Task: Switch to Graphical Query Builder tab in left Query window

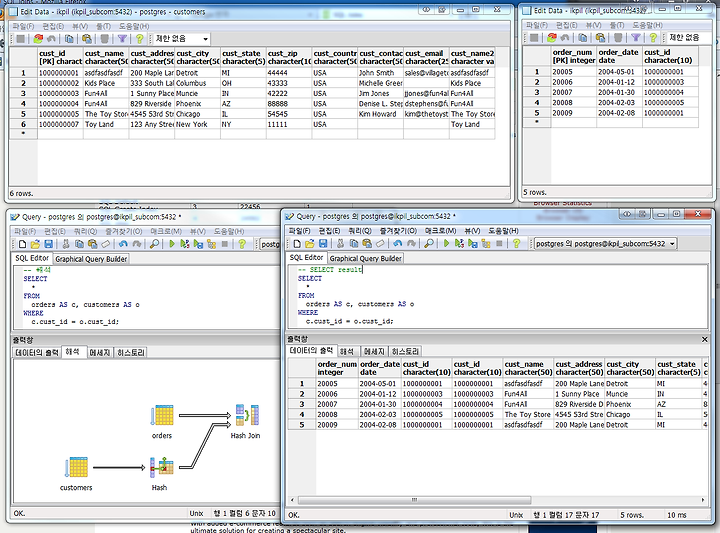Action: click(x=91, y=259)
